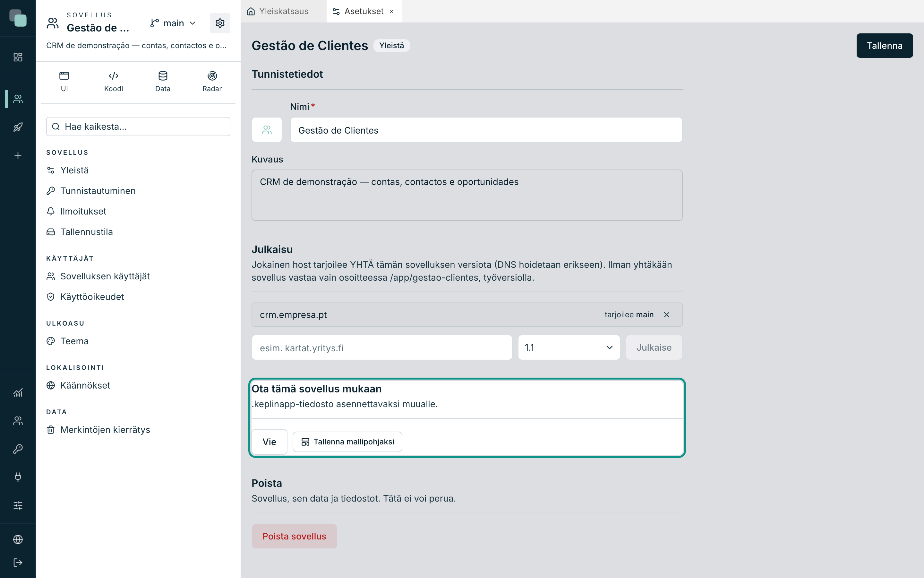Open the version 1.1 dropdown
The image size is (924, 578).
[x=569, y=347]
